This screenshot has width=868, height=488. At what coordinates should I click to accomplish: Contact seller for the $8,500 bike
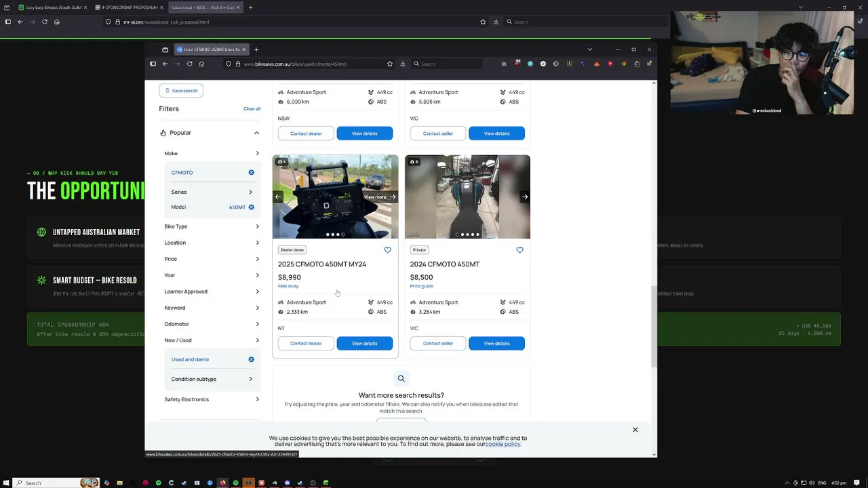click(x=438, y=344)
